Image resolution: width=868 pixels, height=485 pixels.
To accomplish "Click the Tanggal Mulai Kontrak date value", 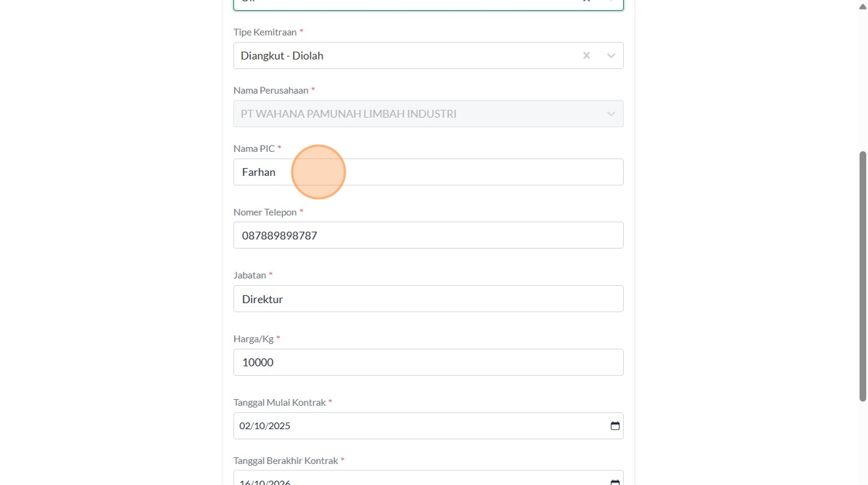I will (x=265, y=426).
